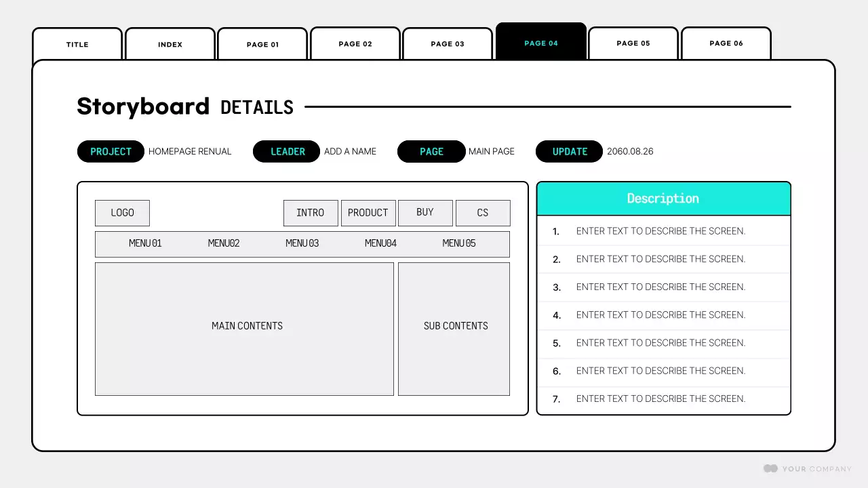Select the INTRO navigation button
Image resolution: width=868 pixels, height=488 pixels.
[311, 213]
